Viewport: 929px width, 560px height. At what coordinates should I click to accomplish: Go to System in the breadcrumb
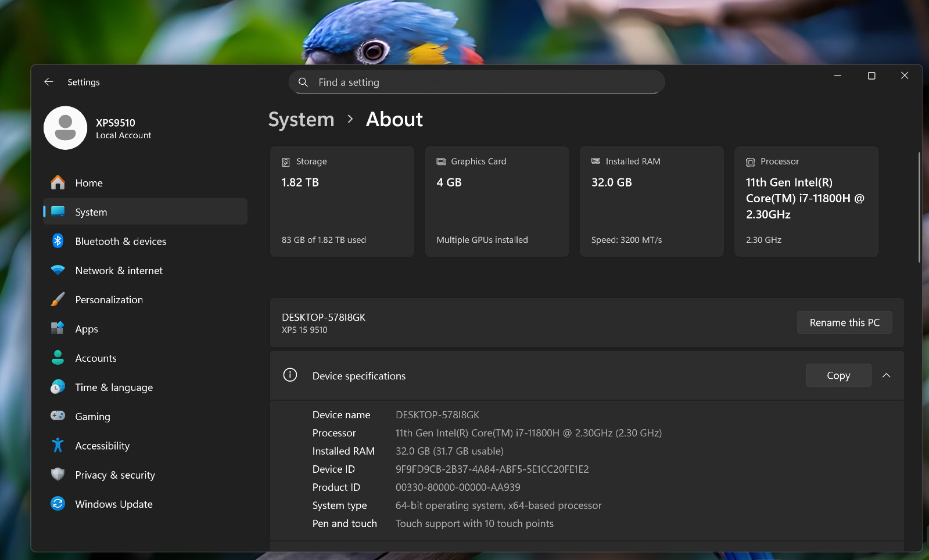pos(301,119)
